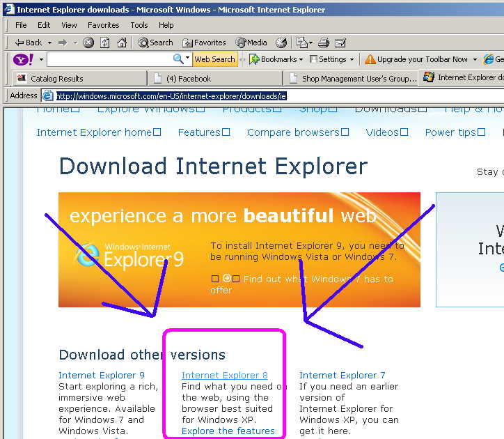Image resolution: width=504 pixels, height=439 pixels.
Task: Open the search type dropdown next to magnifier
Action: pyautogui.click(x=188, y=59)
